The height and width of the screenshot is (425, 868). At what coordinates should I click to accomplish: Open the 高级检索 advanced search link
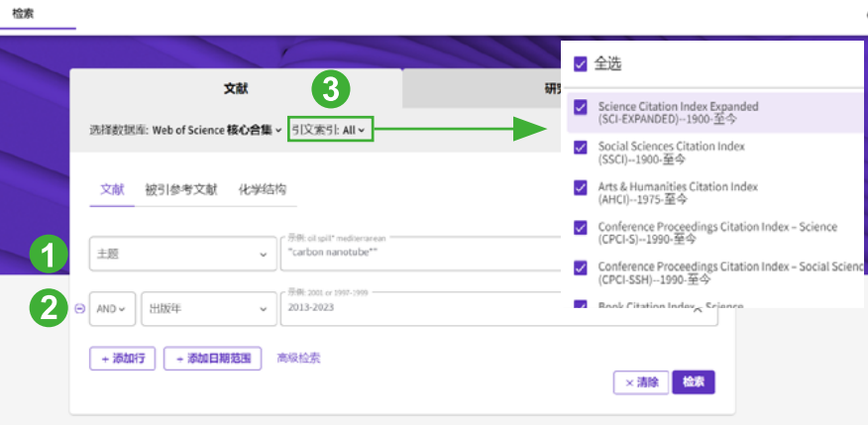click(298, 358)
